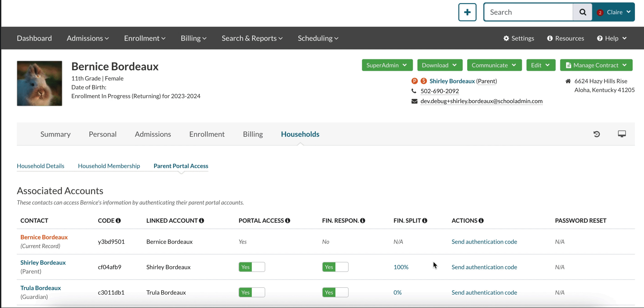
Task: Click the magnifying glass search icon
Action: pyautogui.click(x=583, y=12)
